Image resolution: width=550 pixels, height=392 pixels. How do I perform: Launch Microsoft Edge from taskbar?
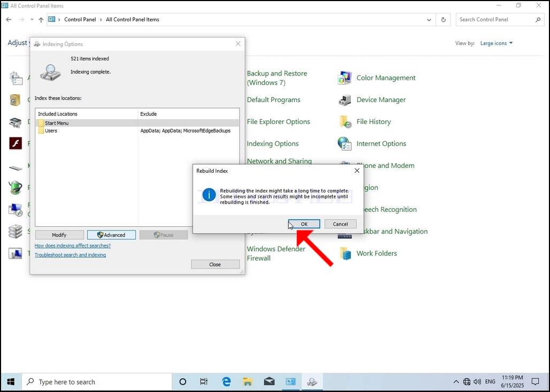tap(226, 382)
